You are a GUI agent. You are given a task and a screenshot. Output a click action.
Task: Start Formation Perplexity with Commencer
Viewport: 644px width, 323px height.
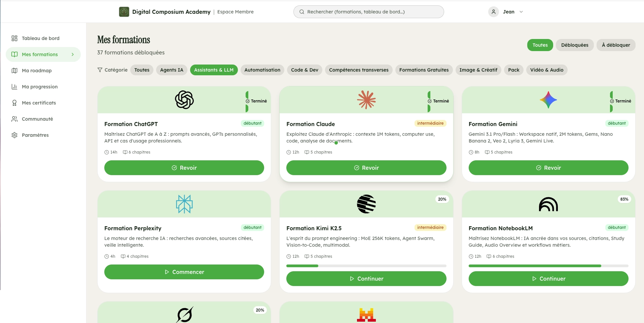pyautogui.click(x=184, y=272)
